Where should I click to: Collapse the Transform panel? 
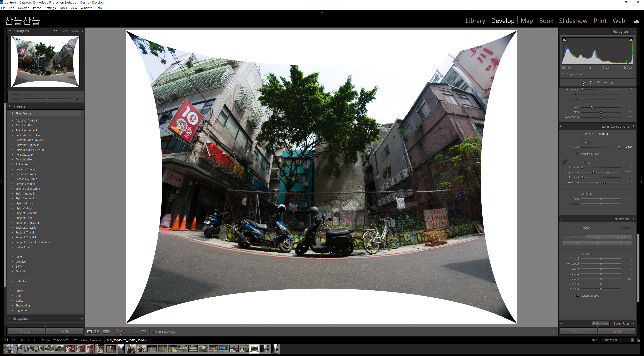click(633, 219)
